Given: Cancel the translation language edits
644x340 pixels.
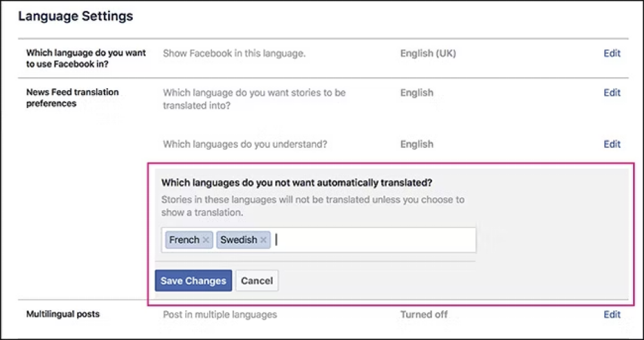Looking at the screenshot, I should 257,281.
